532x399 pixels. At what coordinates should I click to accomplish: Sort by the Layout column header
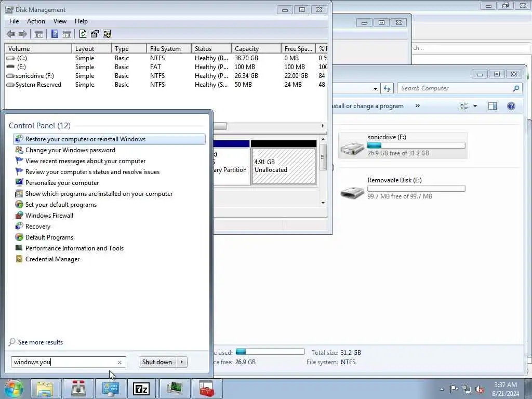[91, 48]
